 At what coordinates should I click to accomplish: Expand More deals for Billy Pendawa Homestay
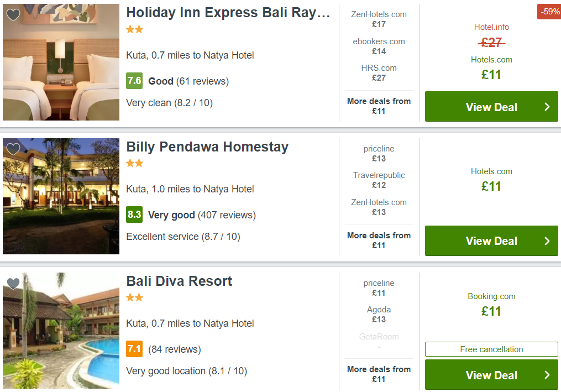pos(379,240)
